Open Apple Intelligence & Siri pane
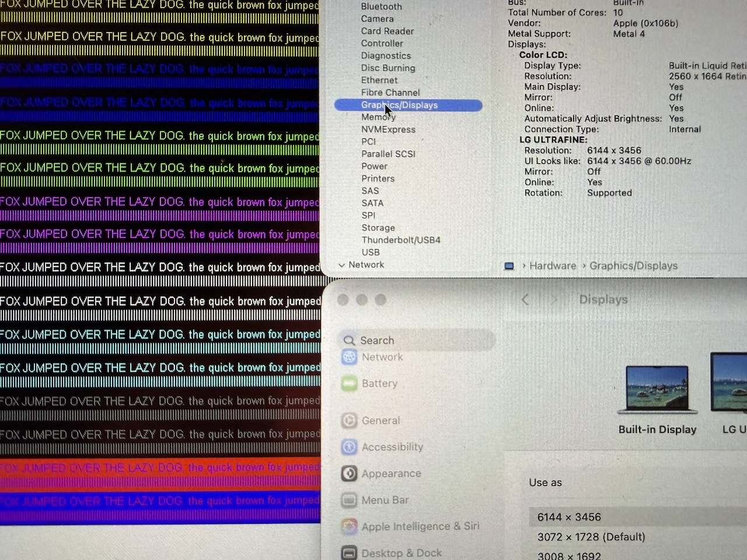The width and height of the screenshot is (747, 560). (x=420, y=526)
